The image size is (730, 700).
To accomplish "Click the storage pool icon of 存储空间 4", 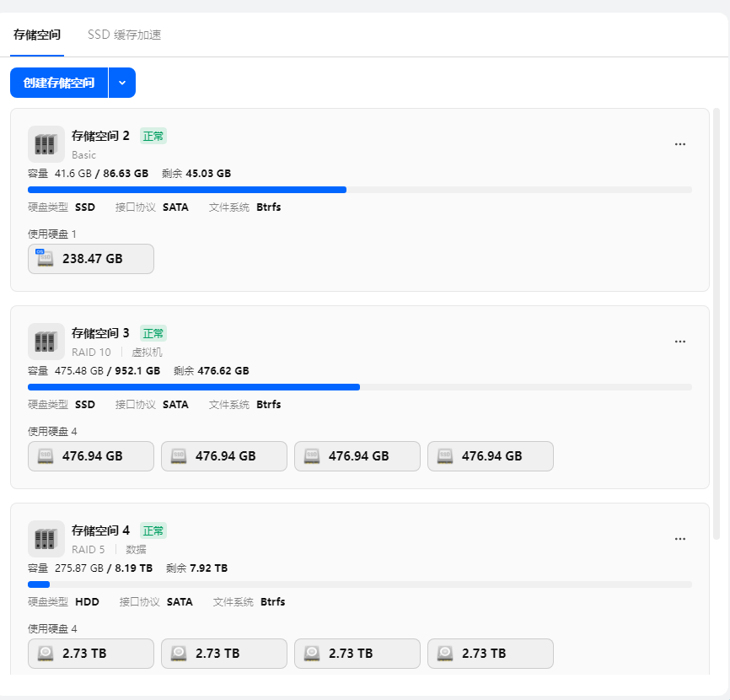I will pos(46,539).
